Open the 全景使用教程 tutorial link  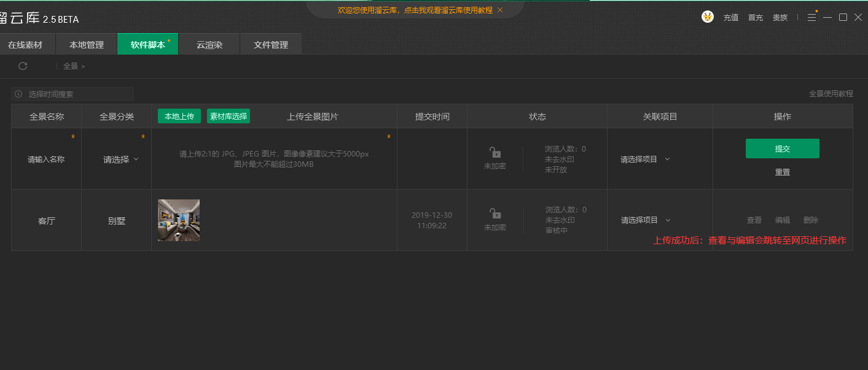[831, 93]
